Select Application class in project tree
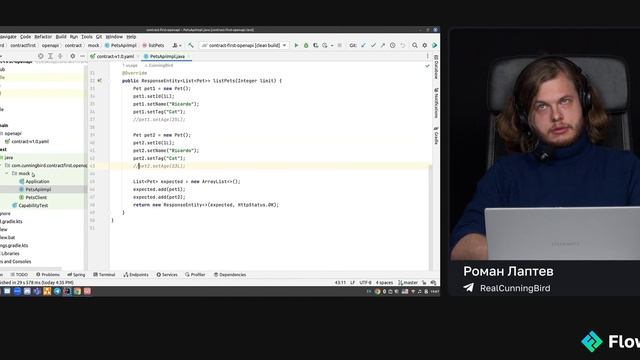Image resolution: width=640 pixels, height=360 pixels. (x=34, y=182)
